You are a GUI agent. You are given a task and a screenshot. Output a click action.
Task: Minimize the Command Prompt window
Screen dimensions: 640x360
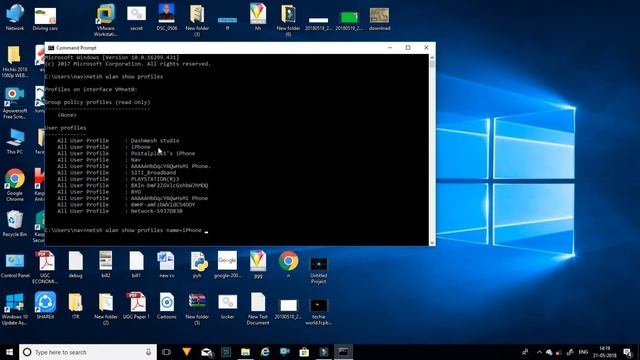(390, 48)
